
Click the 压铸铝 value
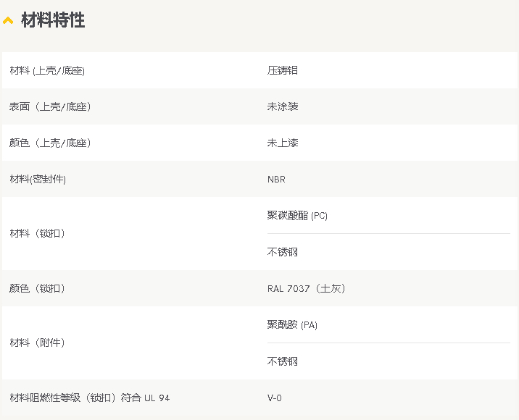coord(283,70)
